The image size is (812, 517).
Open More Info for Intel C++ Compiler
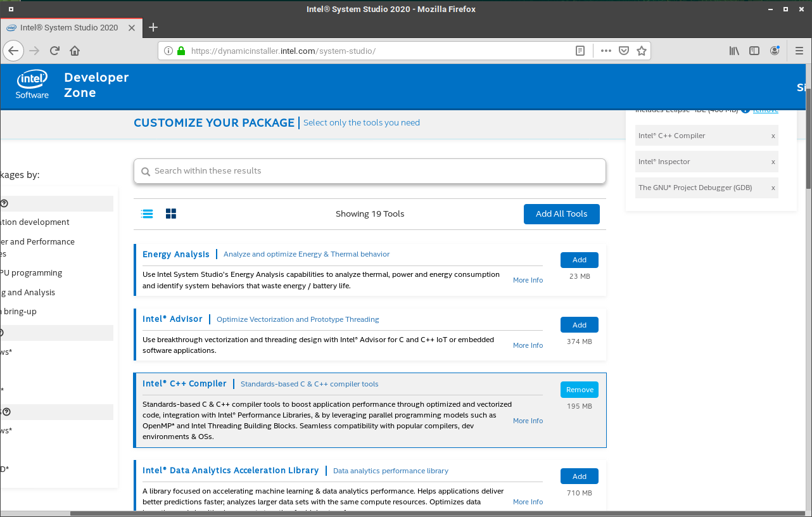(528, 421)
